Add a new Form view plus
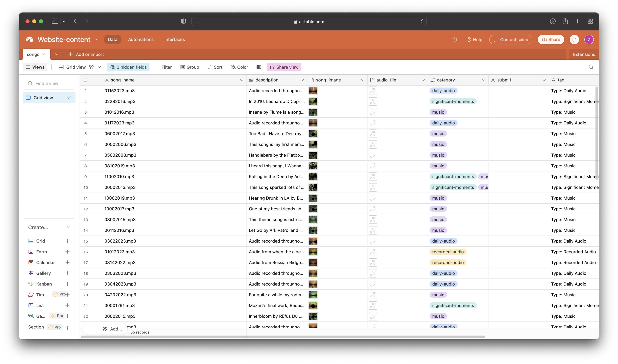 point(67,252)
